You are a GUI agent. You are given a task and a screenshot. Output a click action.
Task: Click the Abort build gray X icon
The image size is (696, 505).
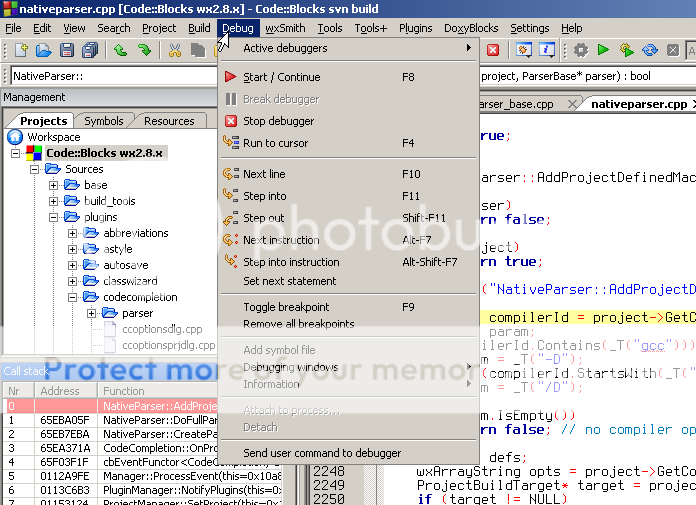673,50
